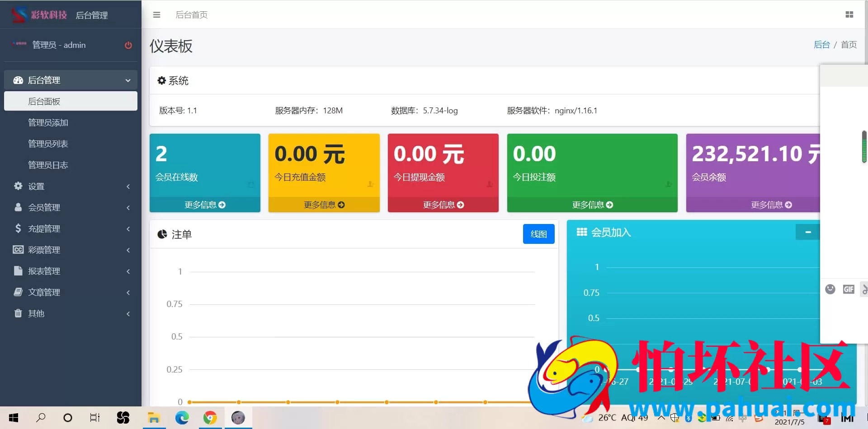Click the 充提管理 dollar icon
868x429 pixels.
pyautogui.click(x=18, y=228)
